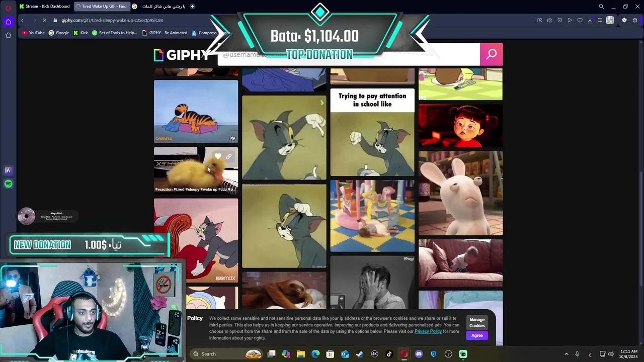The image size is (644, 362).
Task: Open a new browser tab
Action: point(192,7)
